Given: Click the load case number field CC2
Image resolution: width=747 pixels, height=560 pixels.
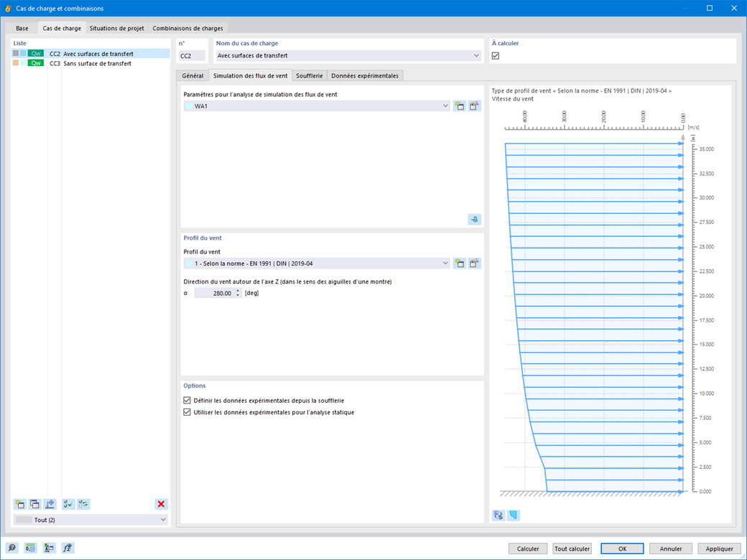Looking at the screenshot, I should [x=192, y=56].
